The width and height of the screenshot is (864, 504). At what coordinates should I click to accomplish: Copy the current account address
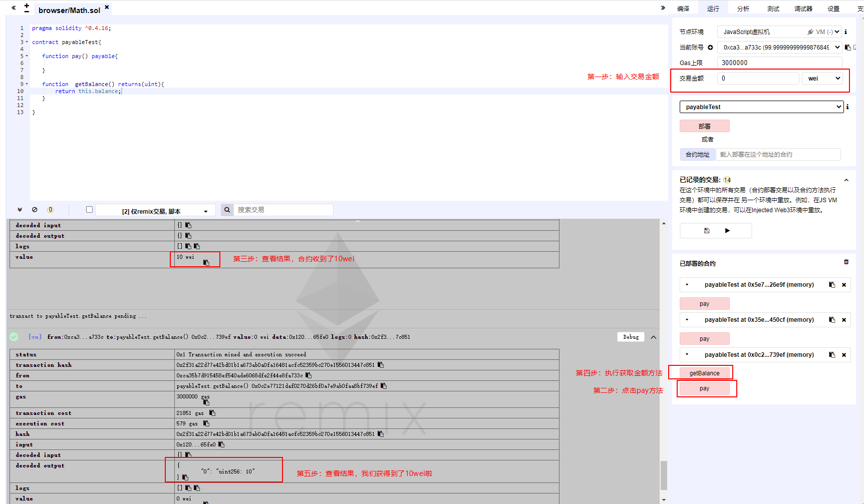(x=848, y=48)
